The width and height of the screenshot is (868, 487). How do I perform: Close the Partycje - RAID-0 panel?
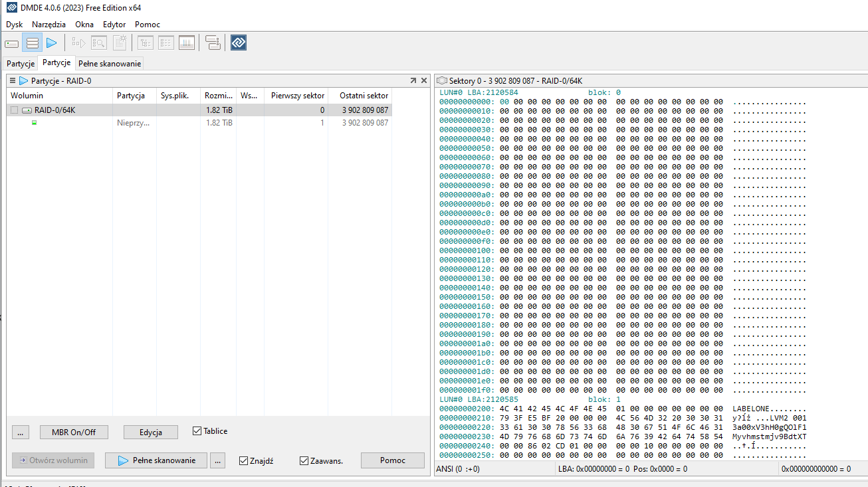coord(424,80)
